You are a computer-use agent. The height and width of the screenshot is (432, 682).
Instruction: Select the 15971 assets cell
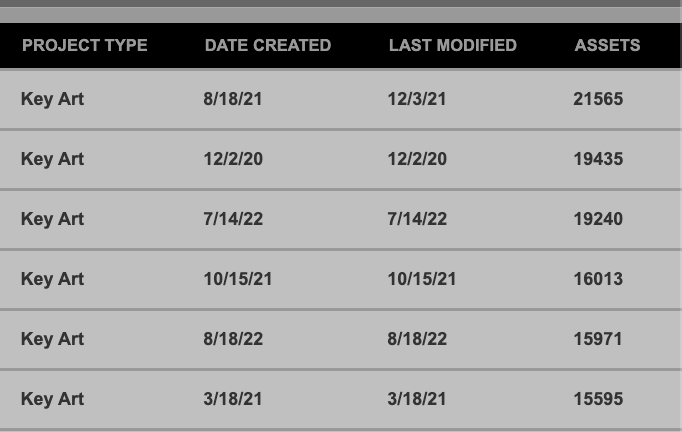pos(598,339)
